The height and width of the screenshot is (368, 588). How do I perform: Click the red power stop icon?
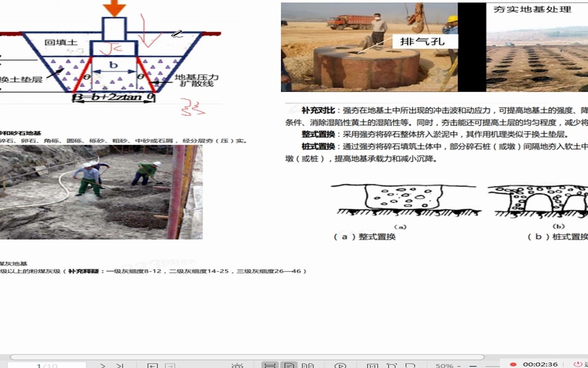[x=577, y=364]
